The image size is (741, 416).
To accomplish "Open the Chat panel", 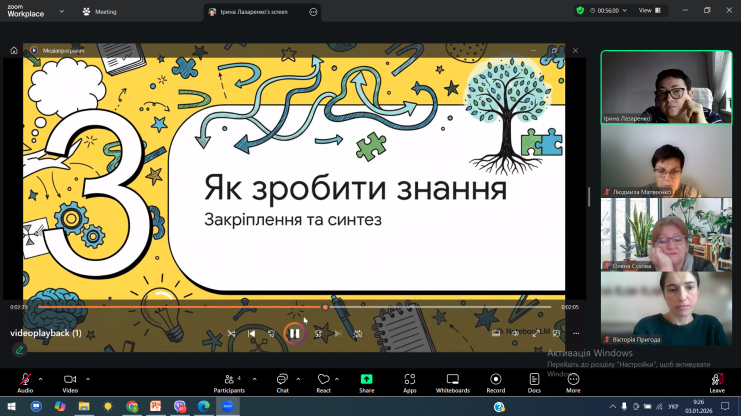I will point(282,383).
